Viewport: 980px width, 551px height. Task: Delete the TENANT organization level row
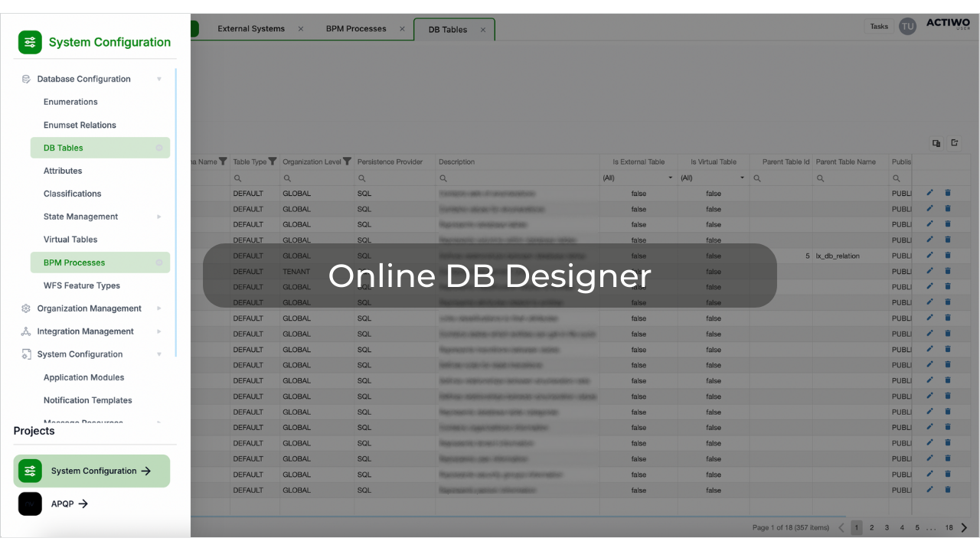[x=948, y=271]
